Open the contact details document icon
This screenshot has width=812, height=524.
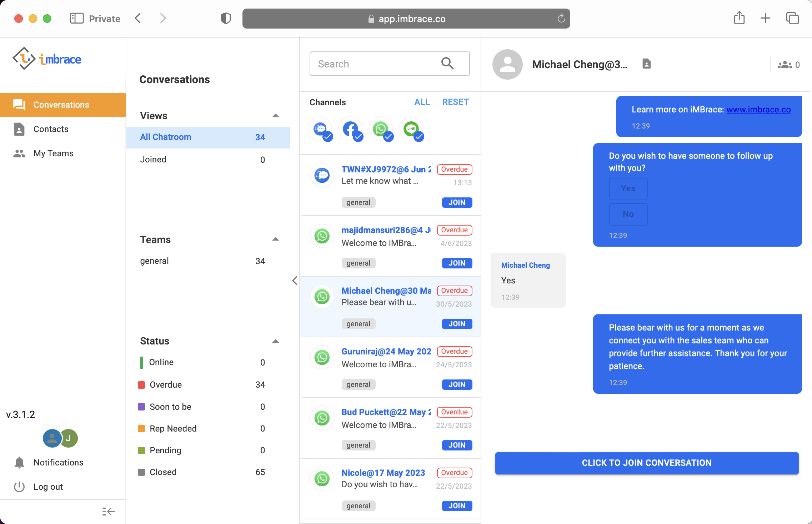pyautogui.click(x=646, y=64)
